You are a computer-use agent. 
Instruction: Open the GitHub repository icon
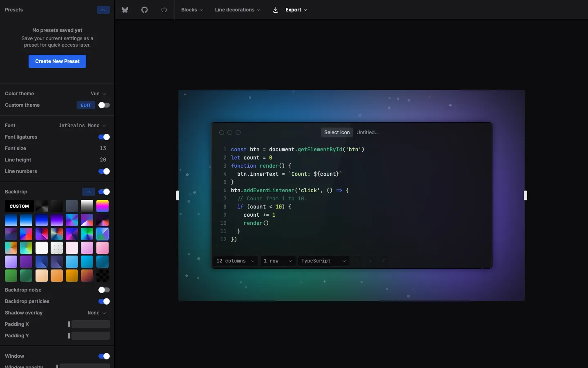pos(145,10)
